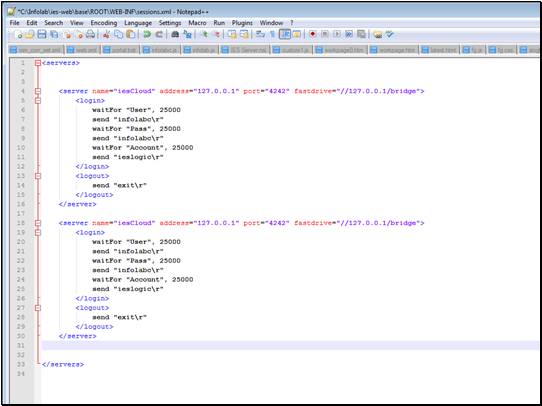Start macro recording with red dot icon
This screenshot has width=542, height=406.
pyautogui.click(x=312, y=34)
